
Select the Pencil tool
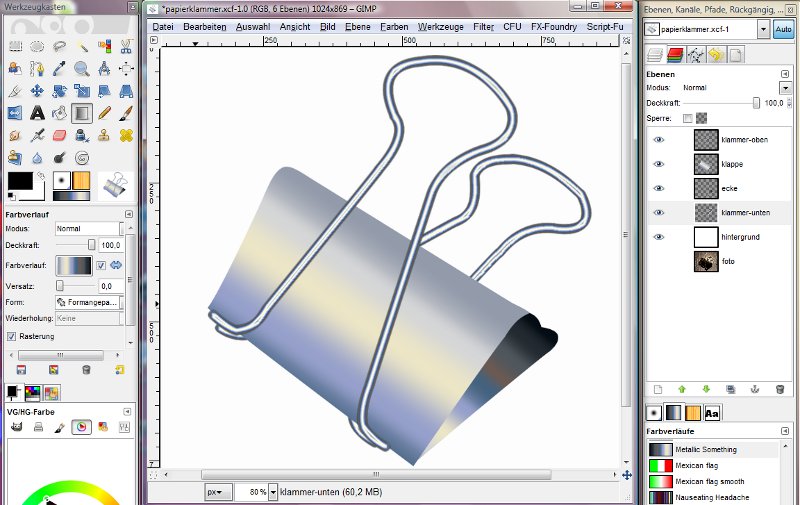point(104,113)
